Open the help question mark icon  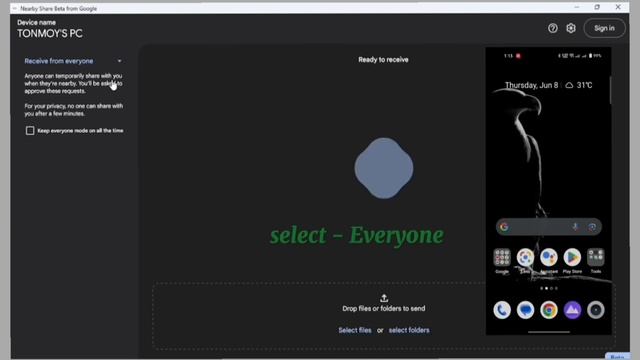pos(553,28)
